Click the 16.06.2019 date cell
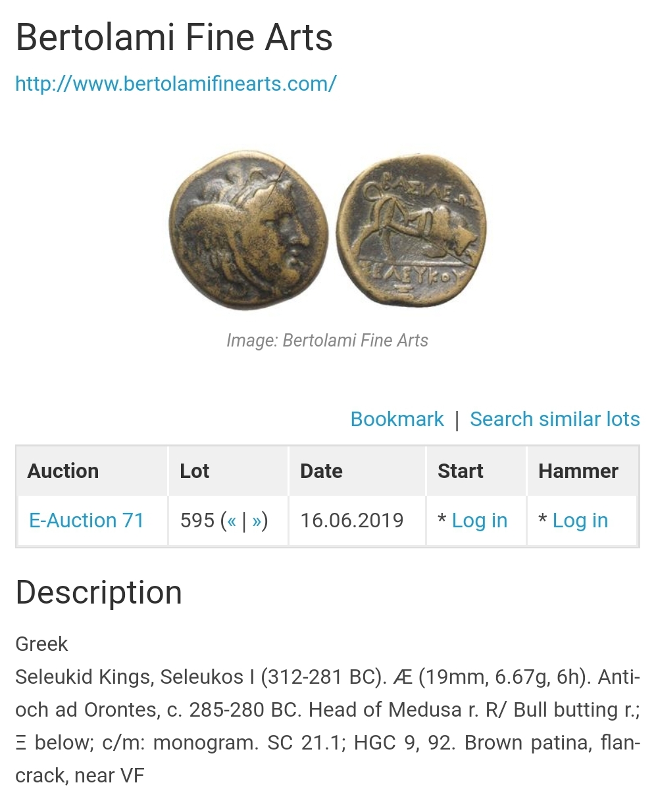 tap(351, 521)
